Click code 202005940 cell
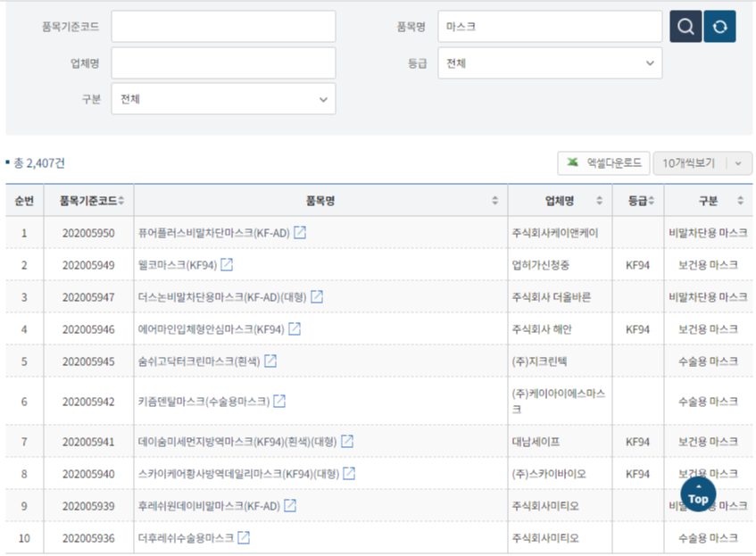This screenshot has width=756, height=556. 88,474
